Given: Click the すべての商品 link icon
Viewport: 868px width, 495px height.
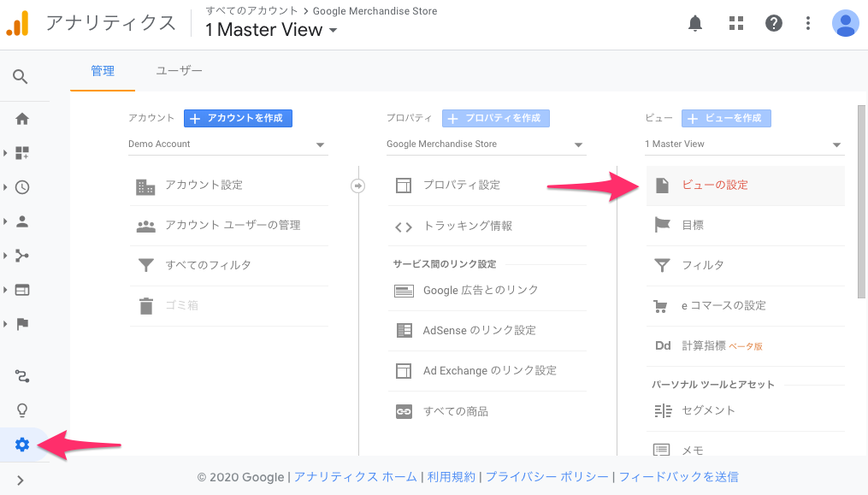Looking at the screenshot, I should pyautogui.click(x=404, y=412).
